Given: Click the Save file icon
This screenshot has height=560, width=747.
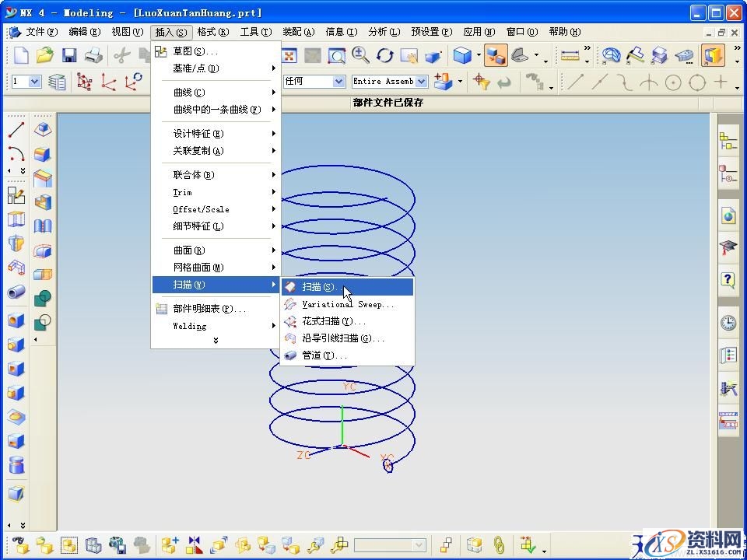Looking at the screenshot, I should pos(69,55).
